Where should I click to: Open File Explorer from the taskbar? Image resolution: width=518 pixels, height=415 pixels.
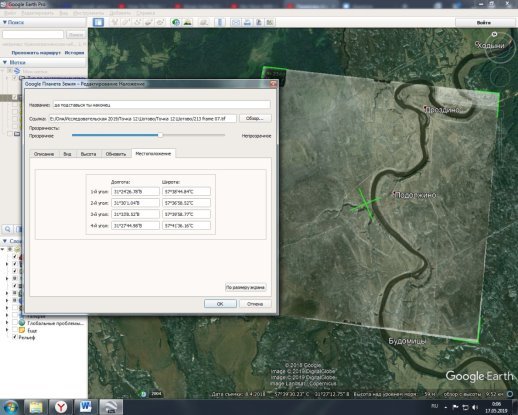coord(36,407)
